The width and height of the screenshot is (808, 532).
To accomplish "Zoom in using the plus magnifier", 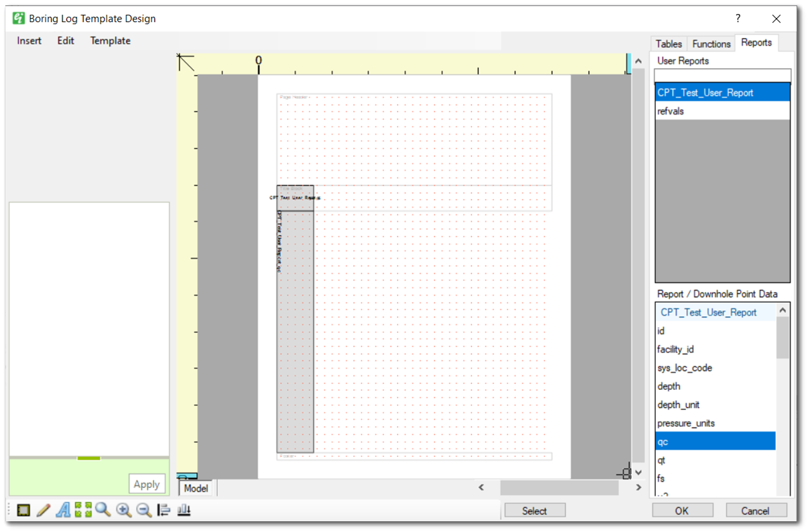I will click(x=123, y=509).
